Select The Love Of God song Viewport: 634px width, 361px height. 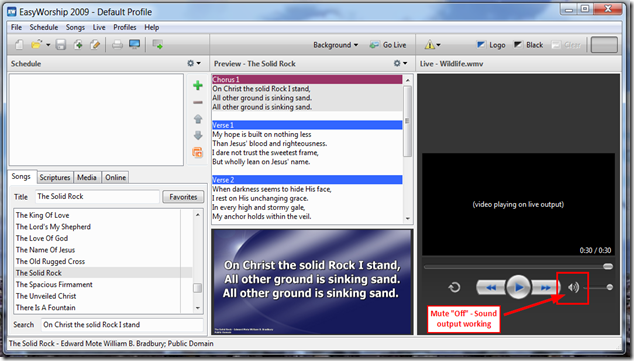42,238
